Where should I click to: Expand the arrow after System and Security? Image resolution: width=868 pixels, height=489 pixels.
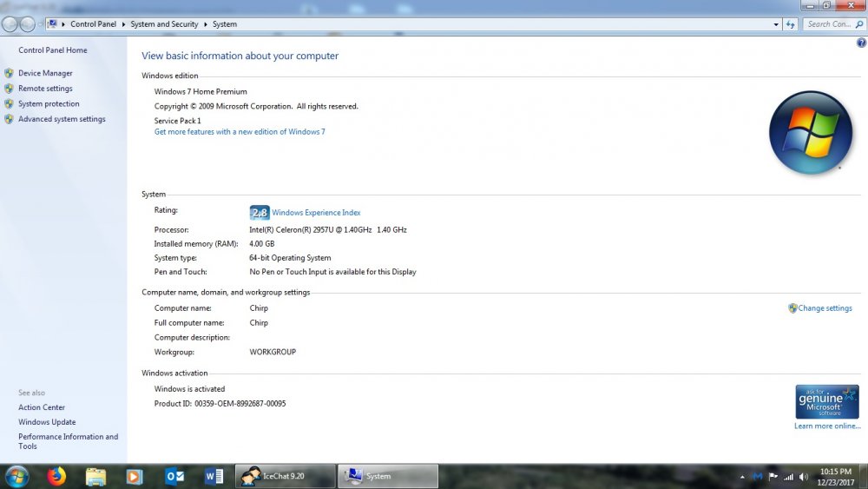[206, 24]
